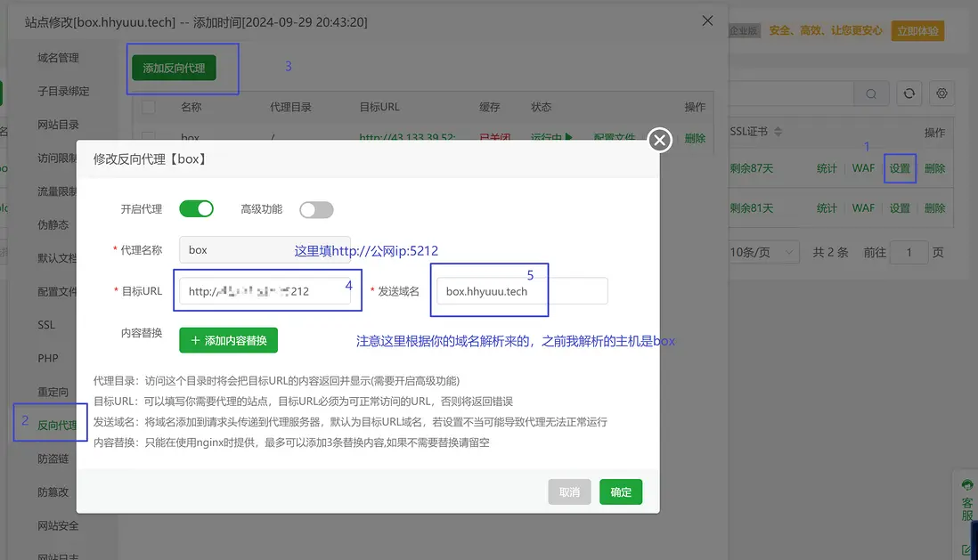The image size is (978, 560).
Task: Click the 目标URL input field
Action: click(265, 291)
